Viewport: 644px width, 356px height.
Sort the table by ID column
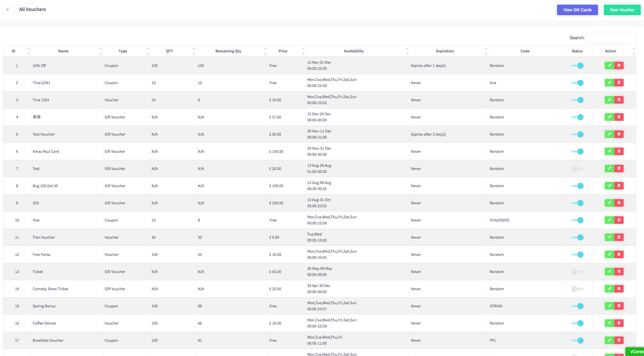(17, 51)
